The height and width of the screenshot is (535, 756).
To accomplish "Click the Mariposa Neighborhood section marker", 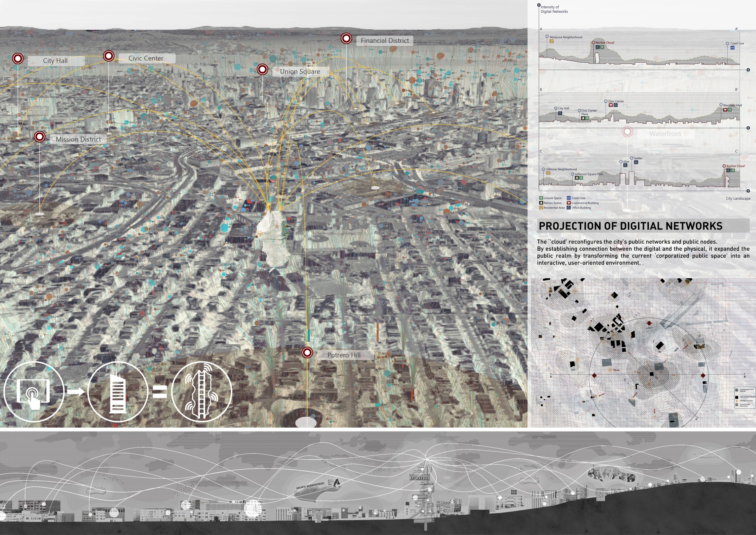I will coord(547,37).
